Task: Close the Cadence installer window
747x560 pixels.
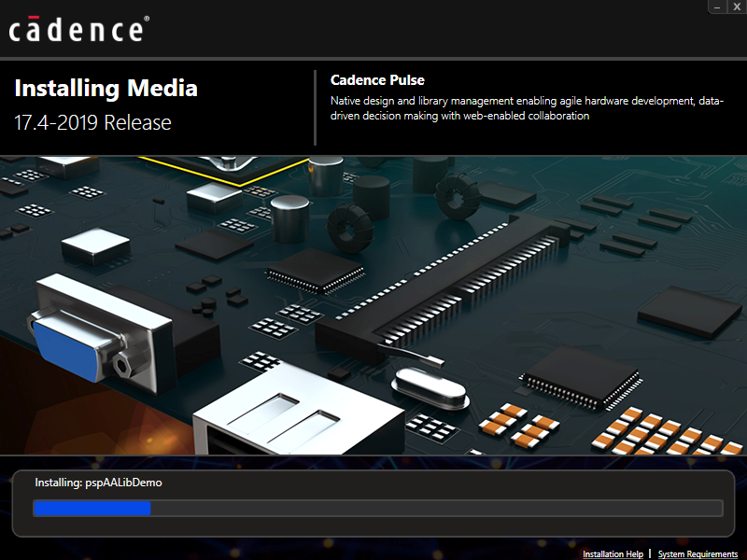Action: point(737,7)
